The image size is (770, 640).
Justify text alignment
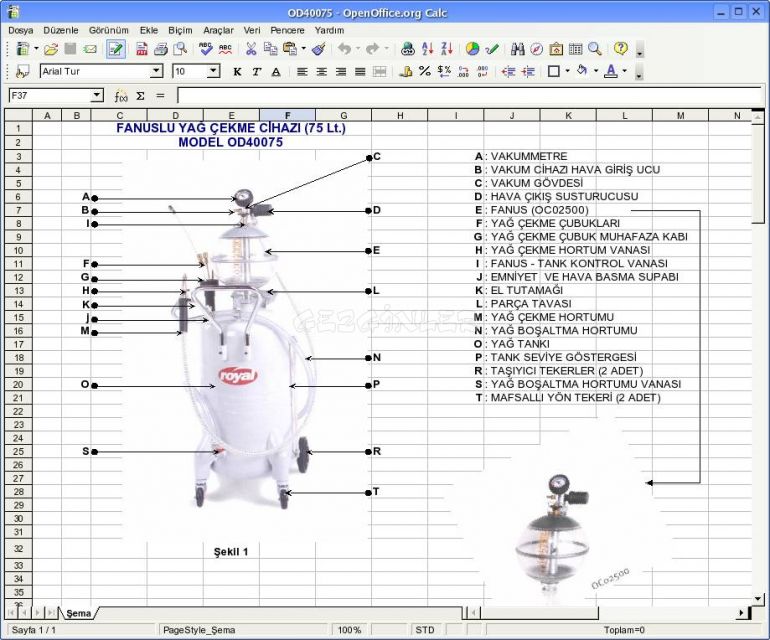[x=360, y=72]
